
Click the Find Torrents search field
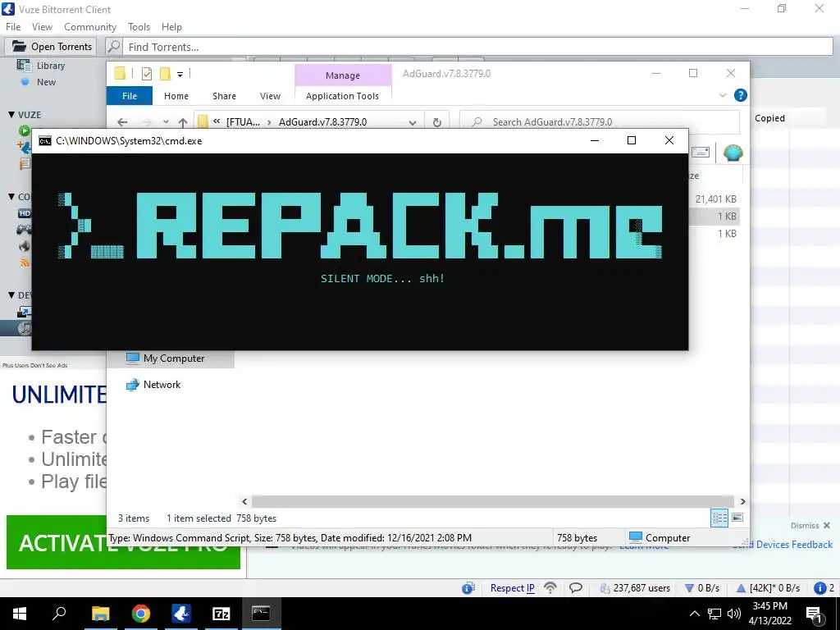pyautogui.click(x=477, y=47)
